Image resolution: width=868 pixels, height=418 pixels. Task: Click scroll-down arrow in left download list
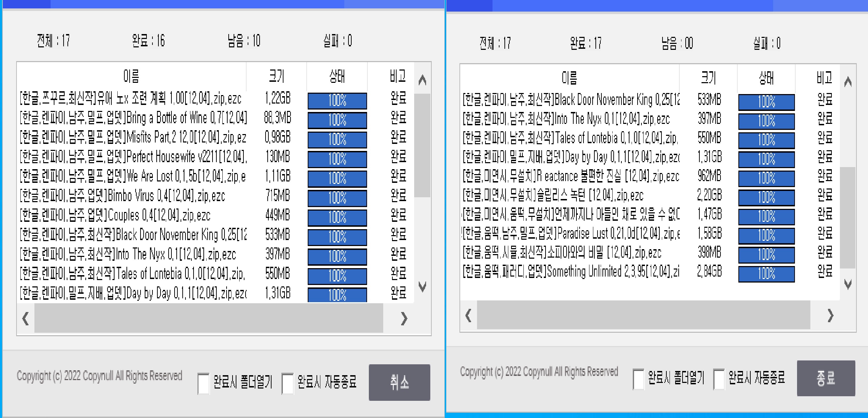[423, 287]
